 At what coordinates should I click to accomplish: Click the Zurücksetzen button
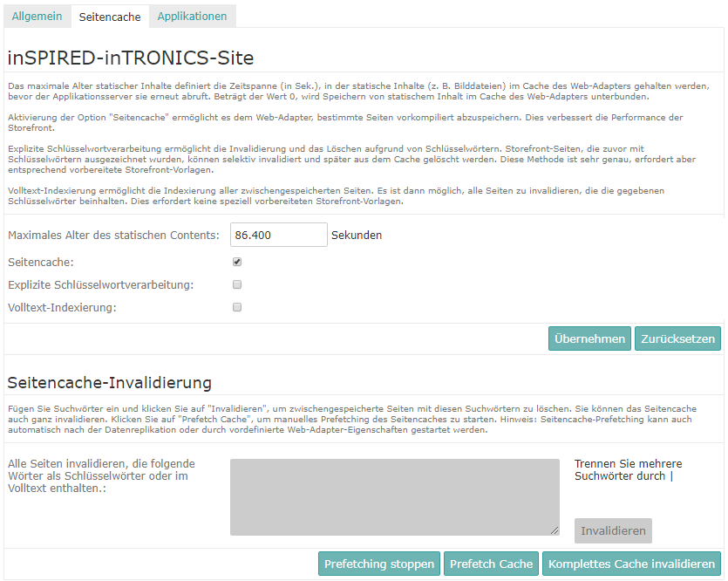click(x=677, y=338)
